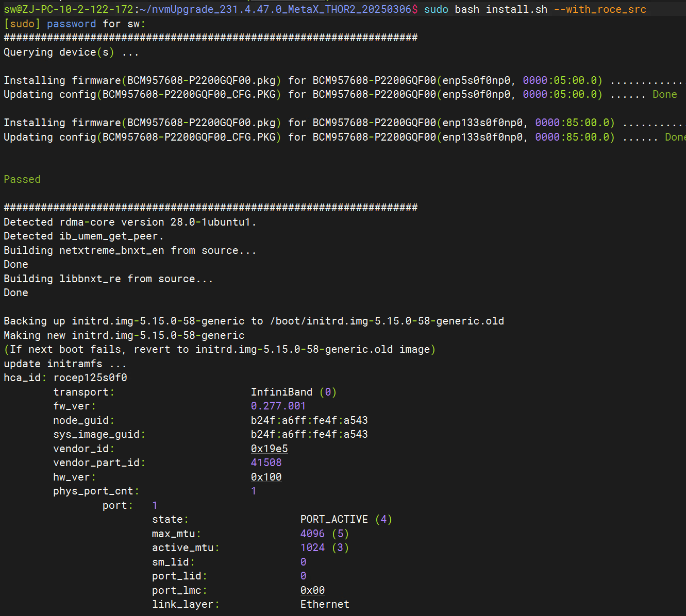Select the vendor_id value 0x19e5

coord(270,449)
